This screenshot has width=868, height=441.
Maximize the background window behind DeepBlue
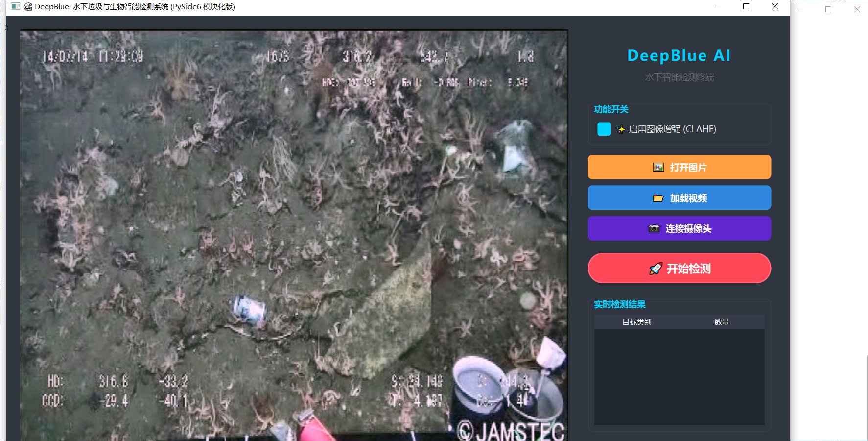(x=828, y=9)
